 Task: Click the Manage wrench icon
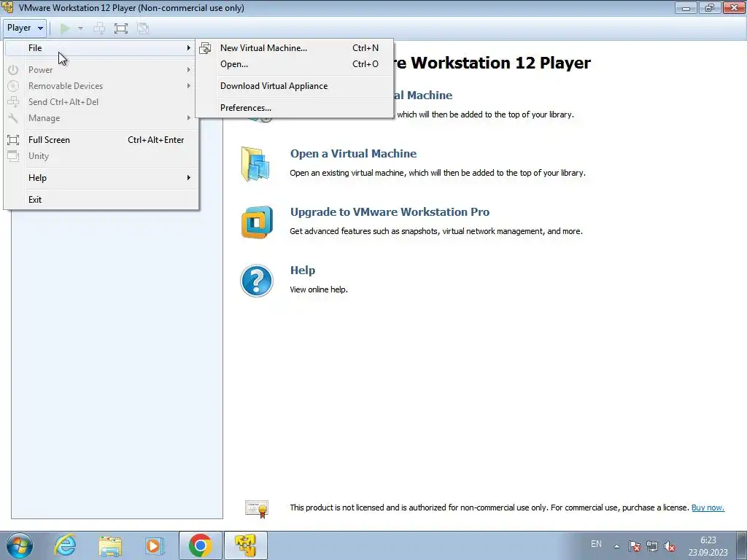[x=13, y=118]
